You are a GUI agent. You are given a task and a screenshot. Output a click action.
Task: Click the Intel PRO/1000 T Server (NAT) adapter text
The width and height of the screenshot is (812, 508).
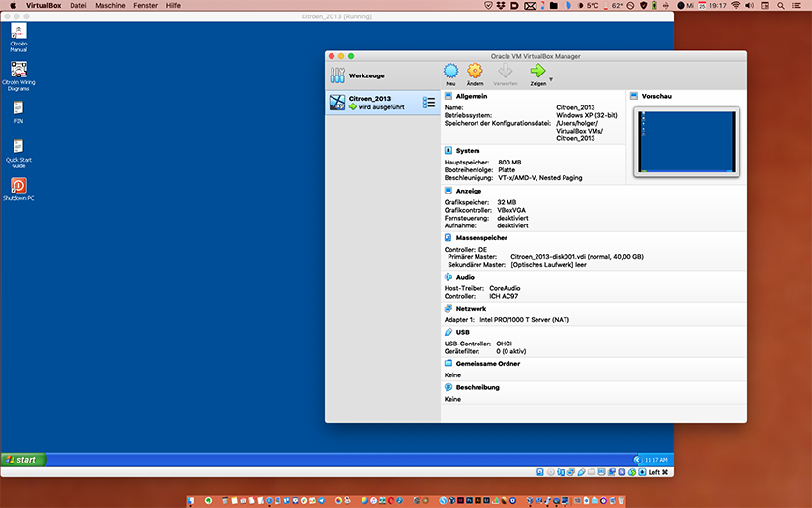pyautogui.click(x=524, y=320)
